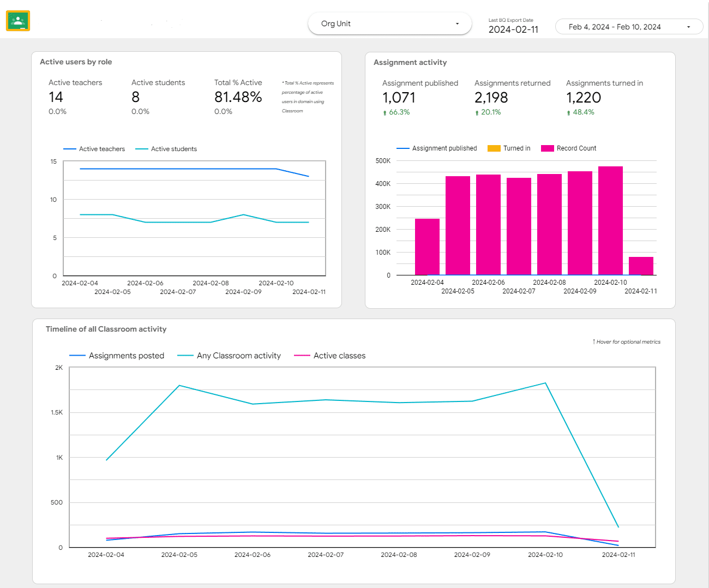709x588 pixels.
Task: Click the green arrow beside 66.3% growth
Action: coord(386,112)
